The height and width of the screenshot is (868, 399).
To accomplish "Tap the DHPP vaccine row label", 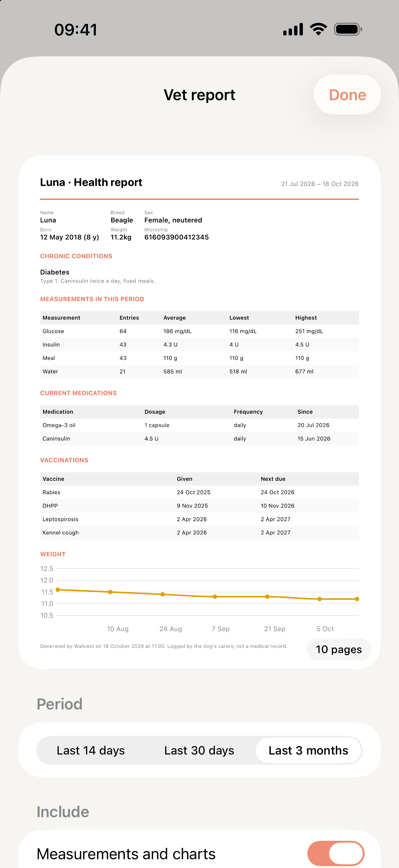I will tap(50, 506).
